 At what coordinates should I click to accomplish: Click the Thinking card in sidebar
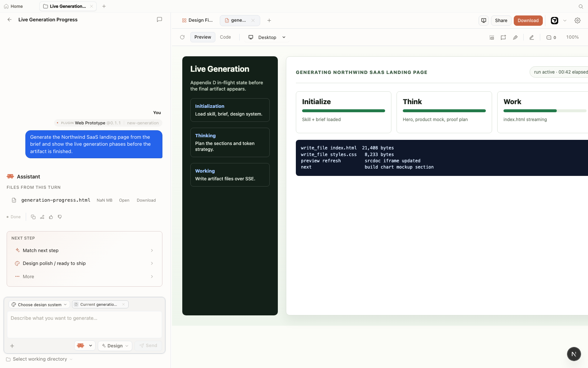click(230, 142)
